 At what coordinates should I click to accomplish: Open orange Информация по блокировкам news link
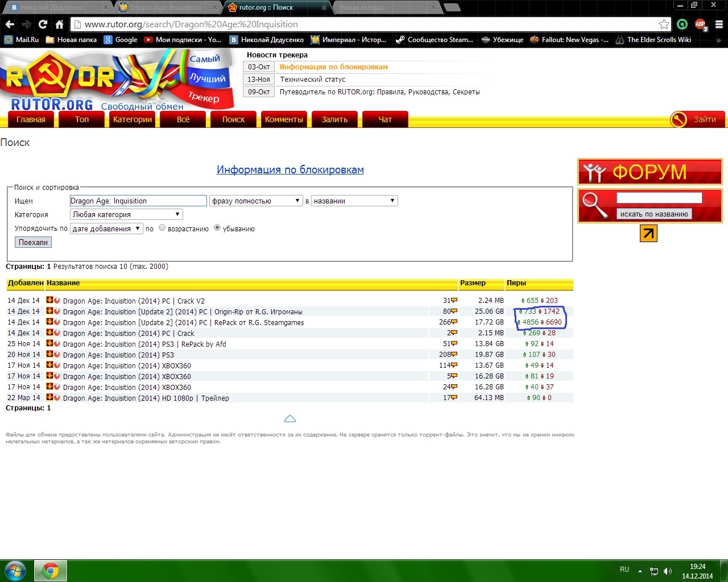click(333, 66)
